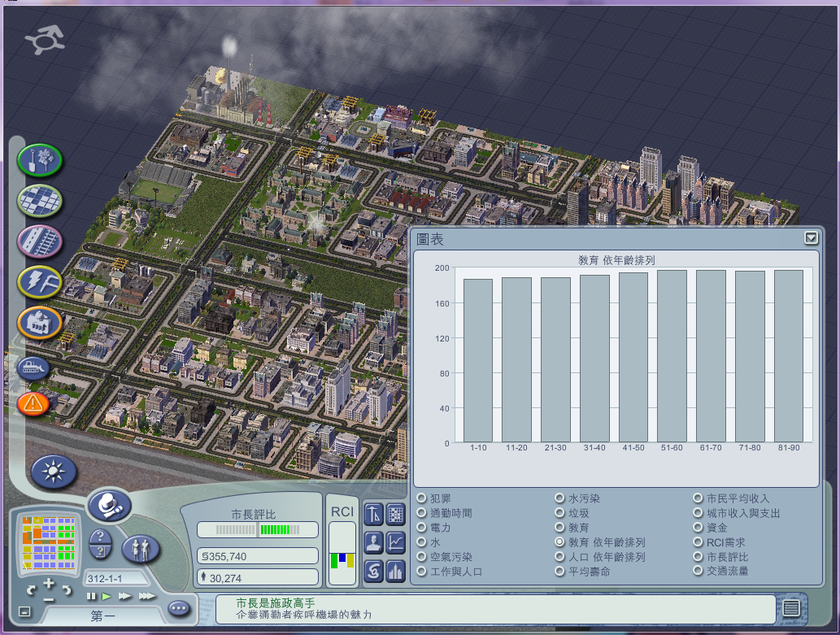Open the three-dots options button
The height and width of the screenshot is (635, 840).
tap(179, 608)
